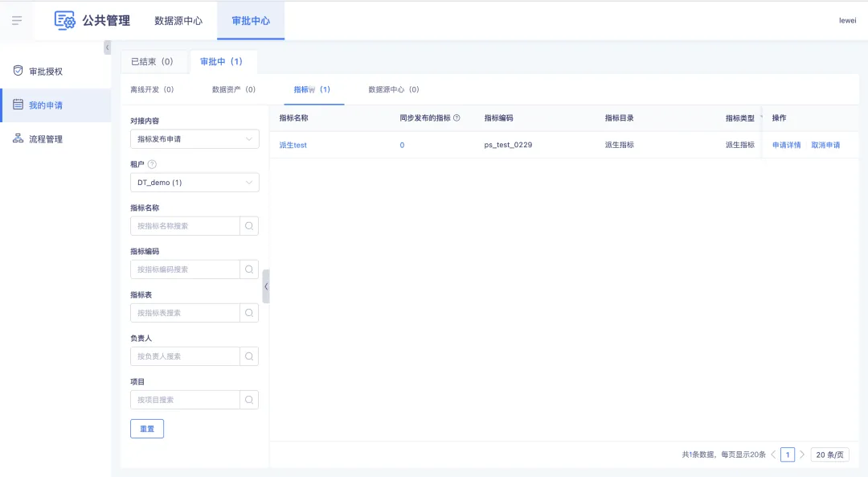Click the 项目 search input field
Screen dimensions: 868x477
click(x=185, y=400)
